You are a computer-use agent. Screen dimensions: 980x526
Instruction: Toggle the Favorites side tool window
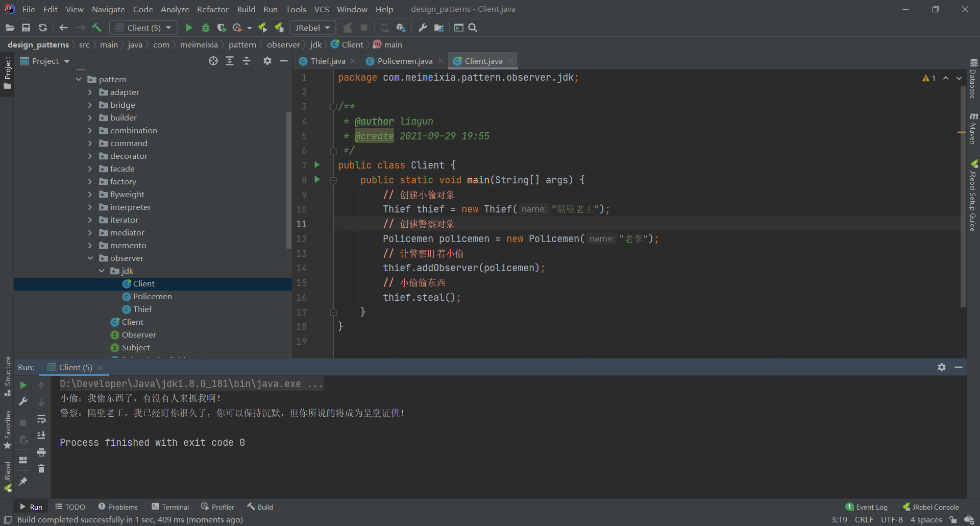pyautogui.click(x=7, y=430)
